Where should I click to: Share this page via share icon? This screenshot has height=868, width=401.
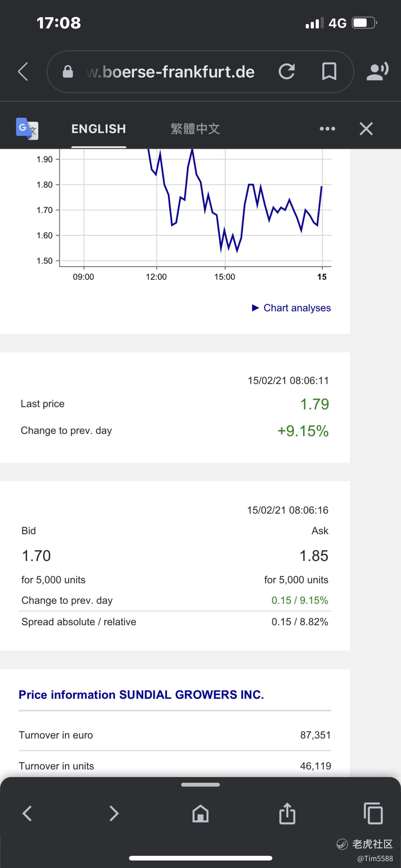click(x=287, y=813)
